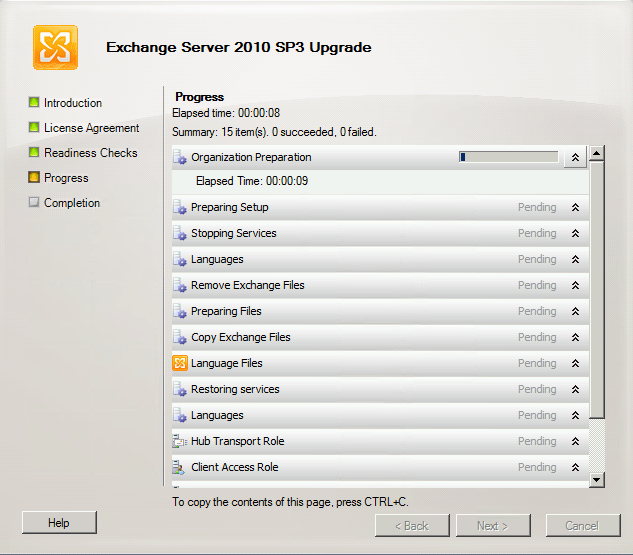Select the Progress wizard step
This screenshot has height=555, width=633.
pos(66,178)
